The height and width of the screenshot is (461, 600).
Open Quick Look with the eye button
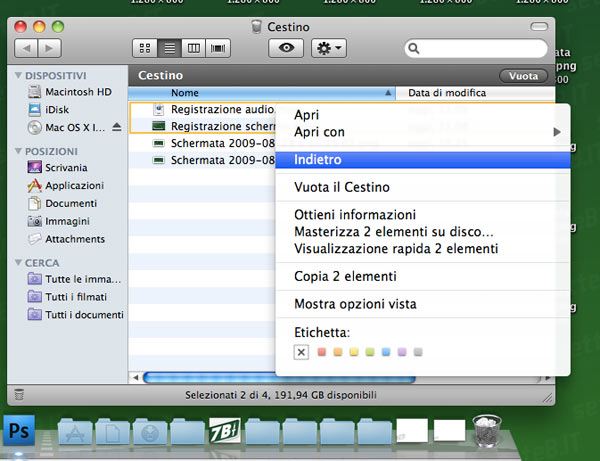tap(286, 48)
